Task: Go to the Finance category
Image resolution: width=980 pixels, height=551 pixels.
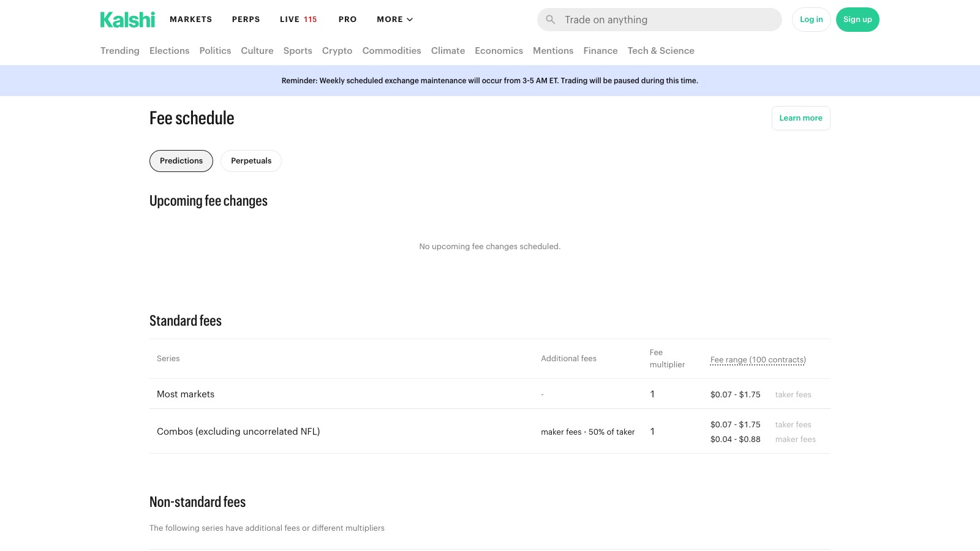Action: click(x=600, y=51)
